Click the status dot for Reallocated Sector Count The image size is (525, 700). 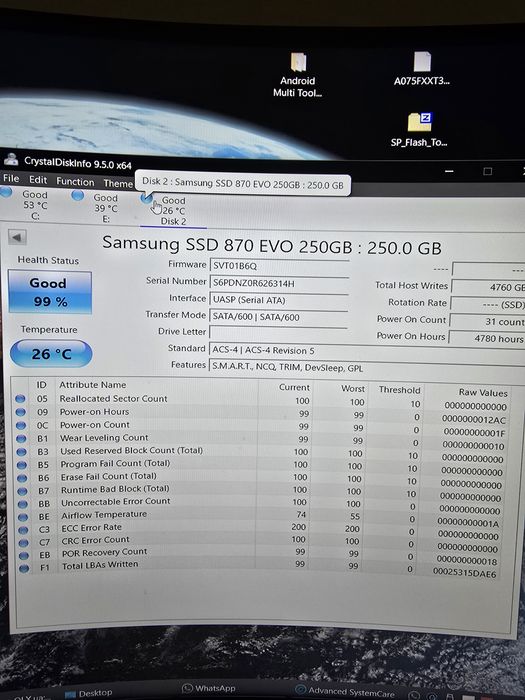click(20, 399)
